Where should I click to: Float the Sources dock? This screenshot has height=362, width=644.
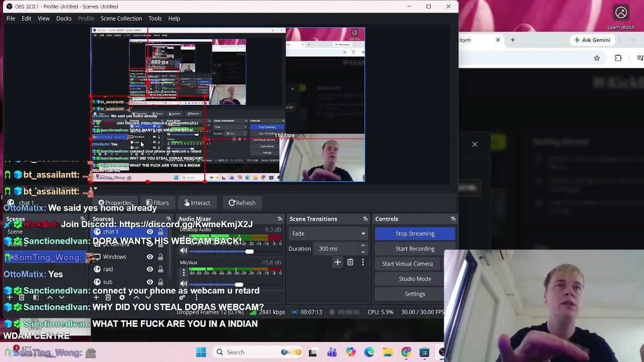click(x=169, y=219)
